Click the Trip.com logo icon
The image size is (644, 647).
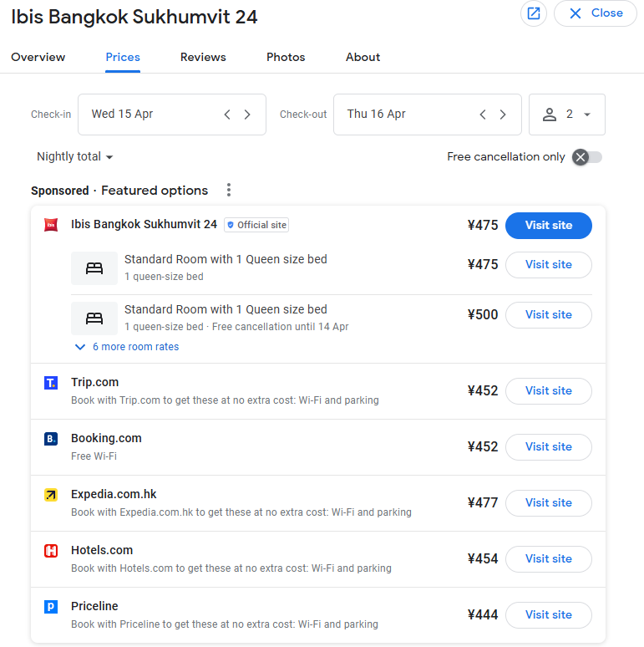pos(51,383)
